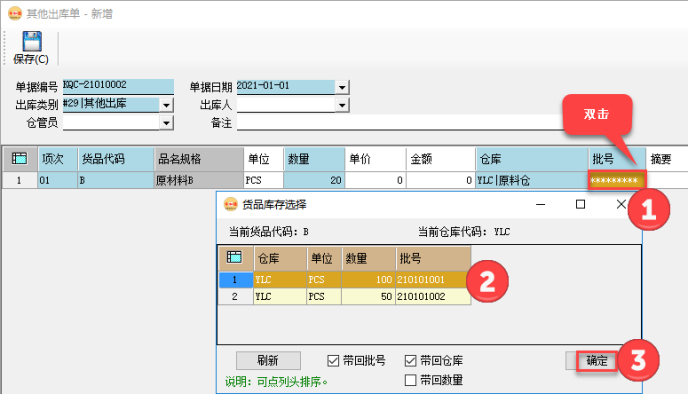Screen dimensions: 688x394
Task: Click the goods code cell B
Action: (116, 180)
